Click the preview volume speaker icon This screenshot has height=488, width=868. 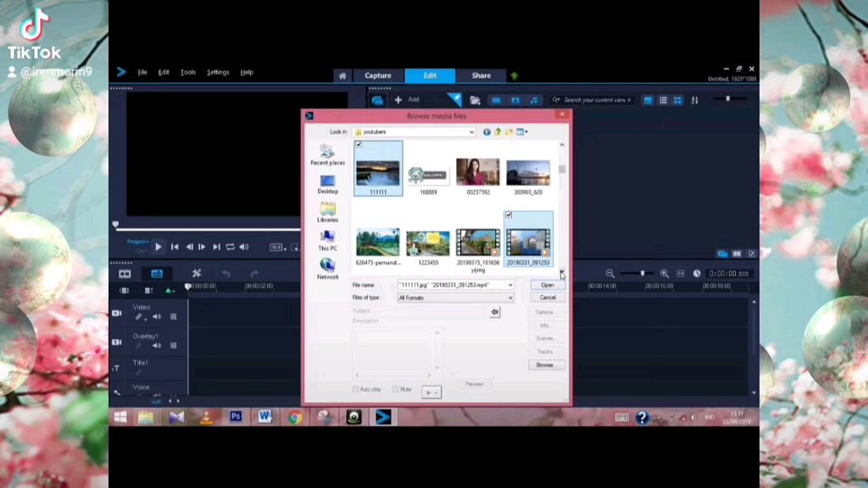pyautogui.click(x=244, y=247)
